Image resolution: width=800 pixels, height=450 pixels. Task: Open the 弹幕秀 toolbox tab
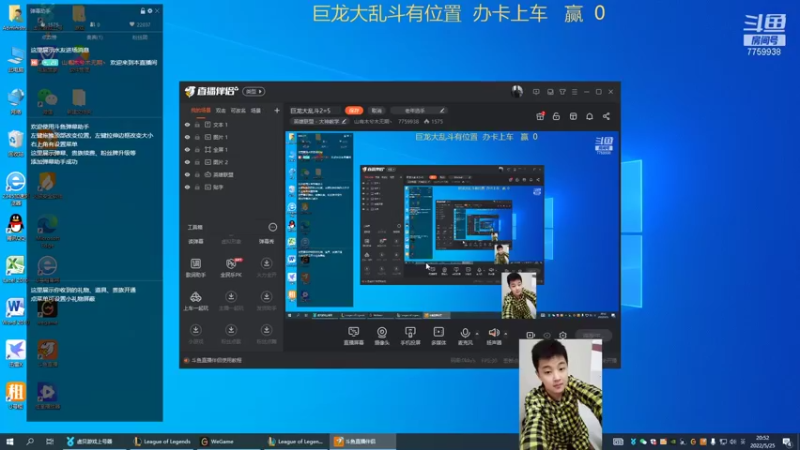pos(266,241)
